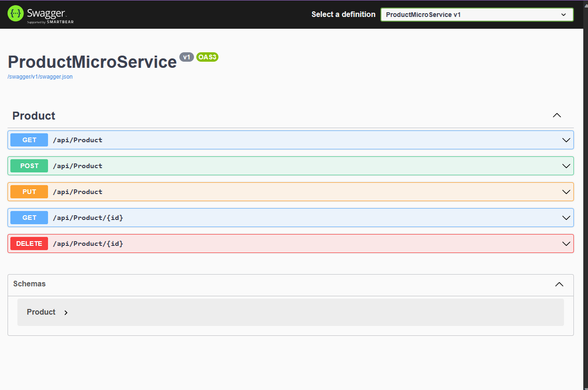This screenshot has height=390, width=588.
Task: Click the GET badge on /api/Product
Action: tap(29, 140)
